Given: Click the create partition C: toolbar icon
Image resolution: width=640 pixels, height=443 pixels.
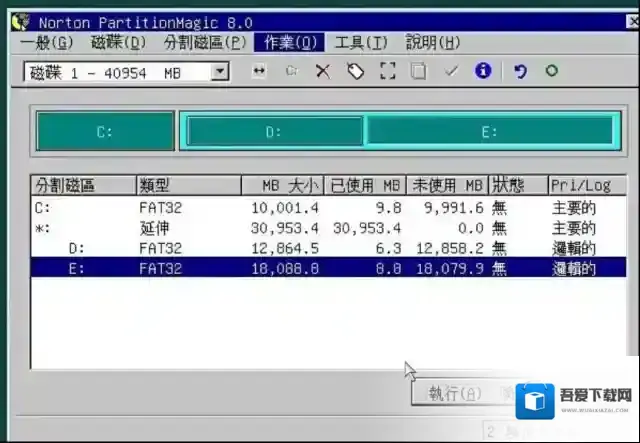Looking at the screenshot, I should (x=291, y=71).
